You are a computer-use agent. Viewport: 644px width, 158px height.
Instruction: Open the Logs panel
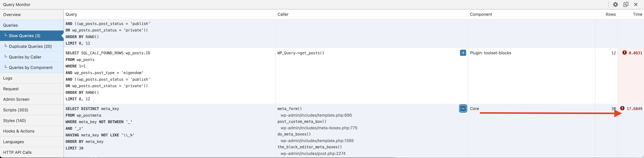point(32,78)
